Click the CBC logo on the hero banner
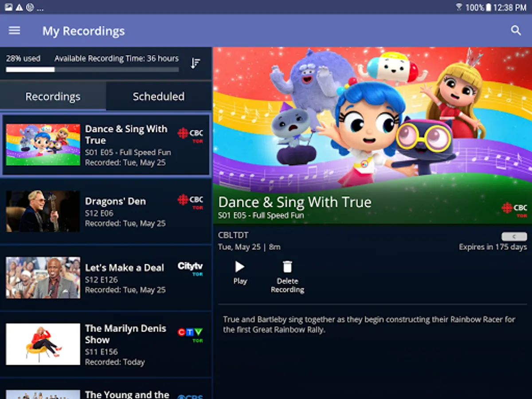The image size is (532, 399). pos(514,210)
